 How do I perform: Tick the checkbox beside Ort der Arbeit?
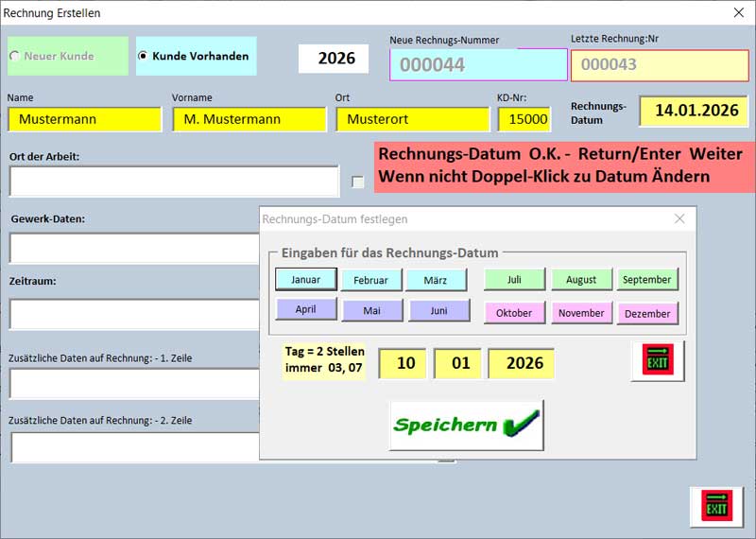click(357, 182)
